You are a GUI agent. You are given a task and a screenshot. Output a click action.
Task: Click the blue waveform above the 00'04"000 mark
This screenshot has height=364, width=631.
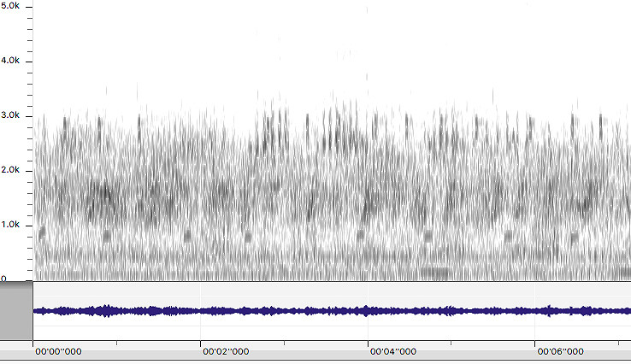[369, 311]
